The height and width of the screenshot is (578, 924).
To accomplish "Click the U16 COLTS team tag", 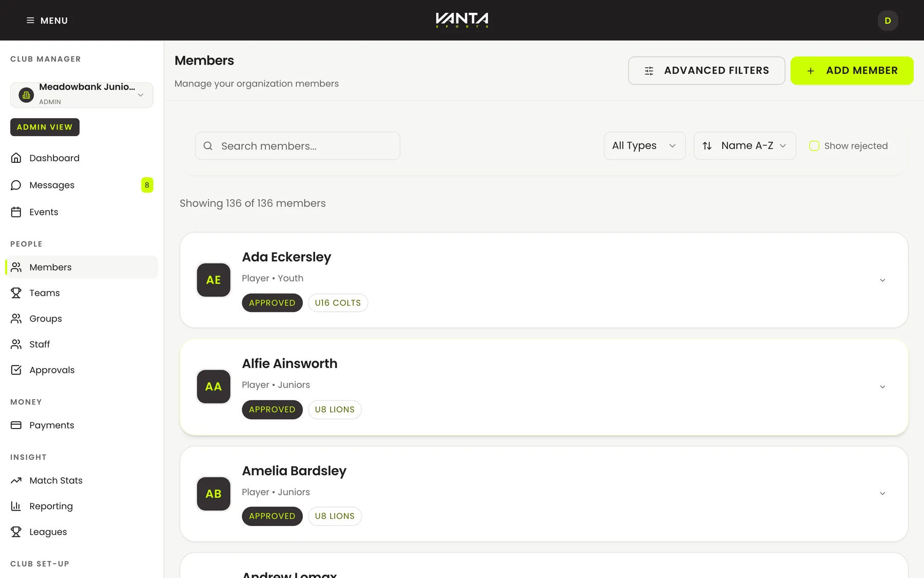I will point(338,303).
